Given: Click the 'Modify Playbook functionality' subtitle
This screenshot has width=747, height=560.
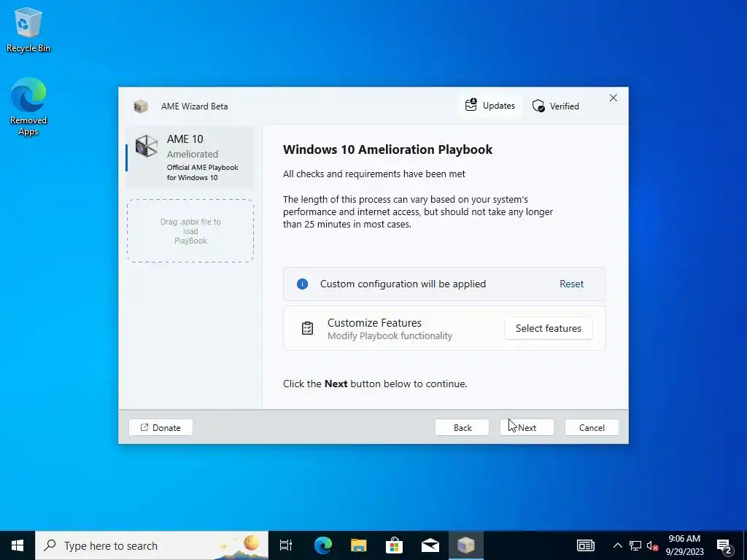Looking at the screenshot, I should 390,335.
